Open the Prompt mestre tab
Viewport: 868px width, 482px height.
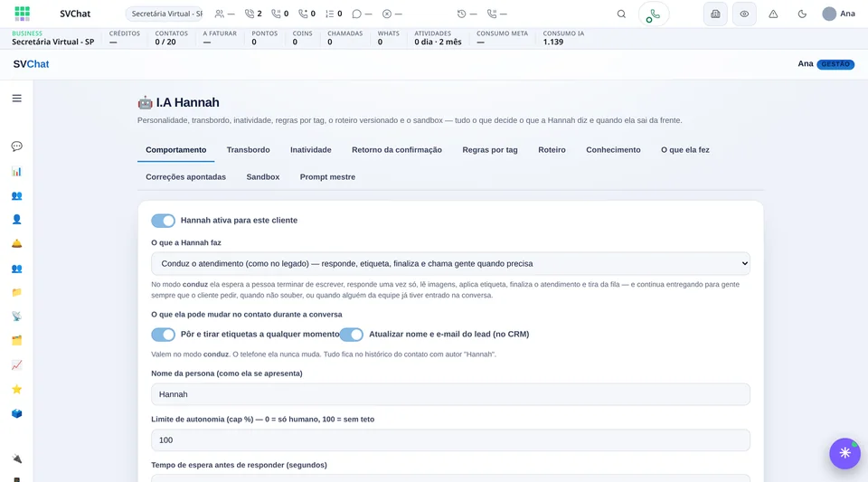(327, 177)
